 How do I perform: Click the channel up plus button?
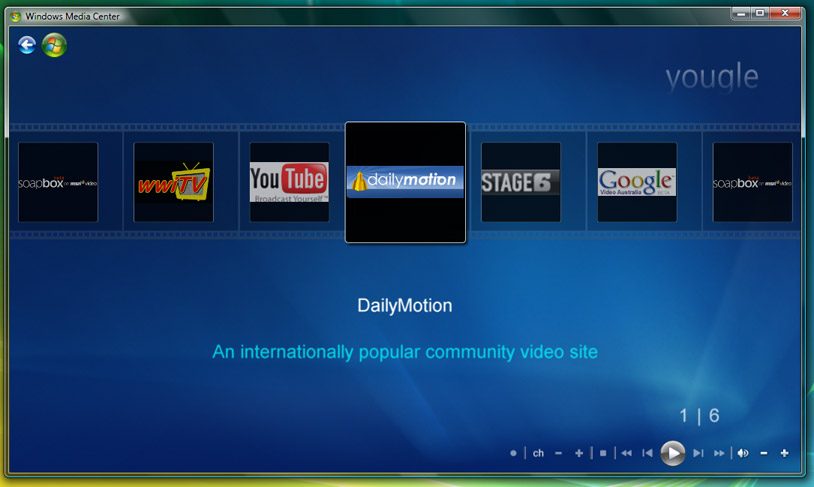coord(579,453)
